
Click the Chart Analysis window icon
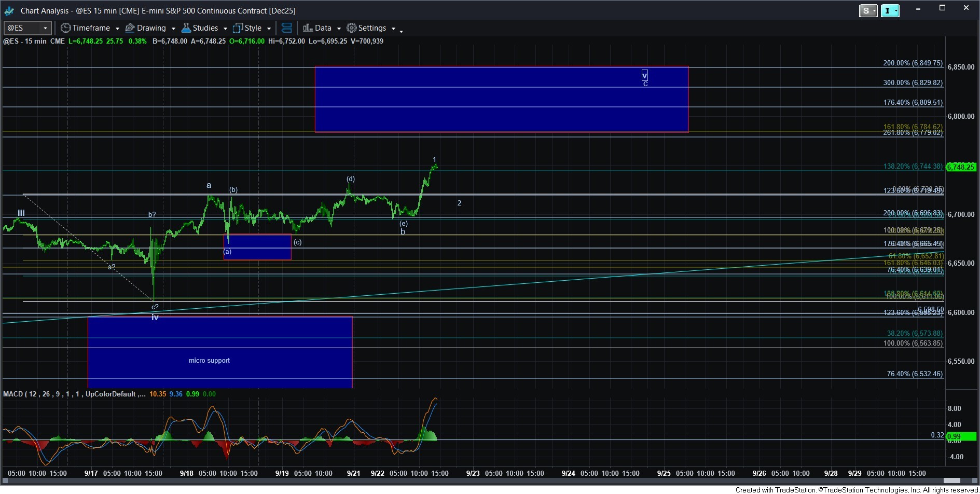pyautogui.click(x=9, y=10)
